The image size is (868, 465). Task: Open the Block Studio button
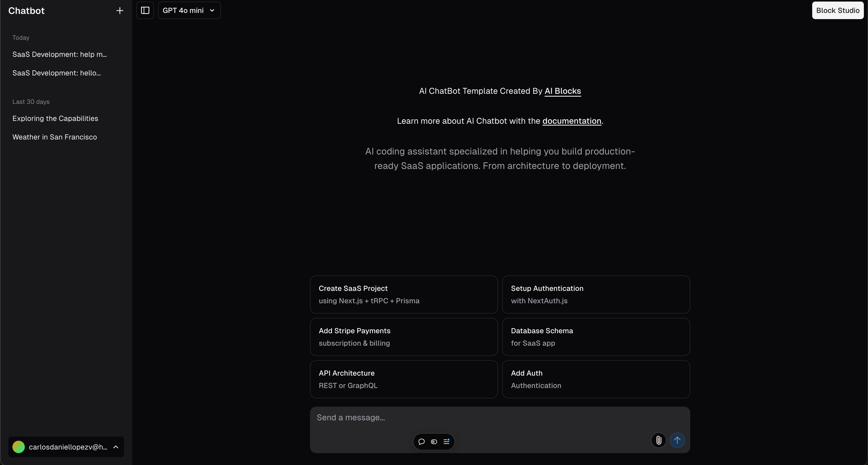point(838,10)
